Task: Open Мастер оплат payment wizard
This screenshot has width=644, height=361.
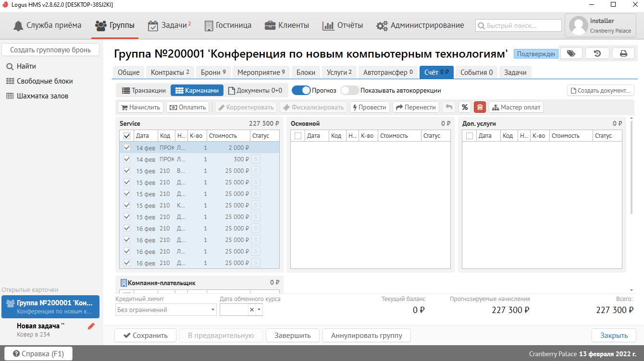Action: [516, 108]
